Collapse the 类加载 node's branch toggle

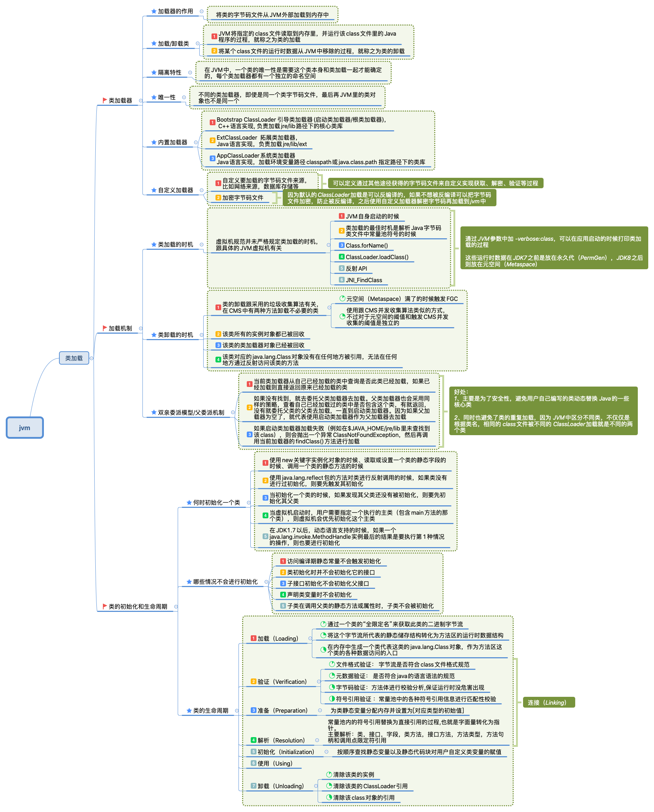pyautogui.click(x=91, y=358)
